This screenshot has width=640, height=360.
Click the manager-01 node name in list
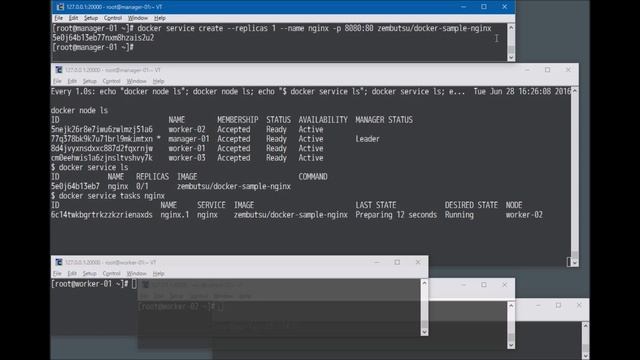click(x=189, y=139)
